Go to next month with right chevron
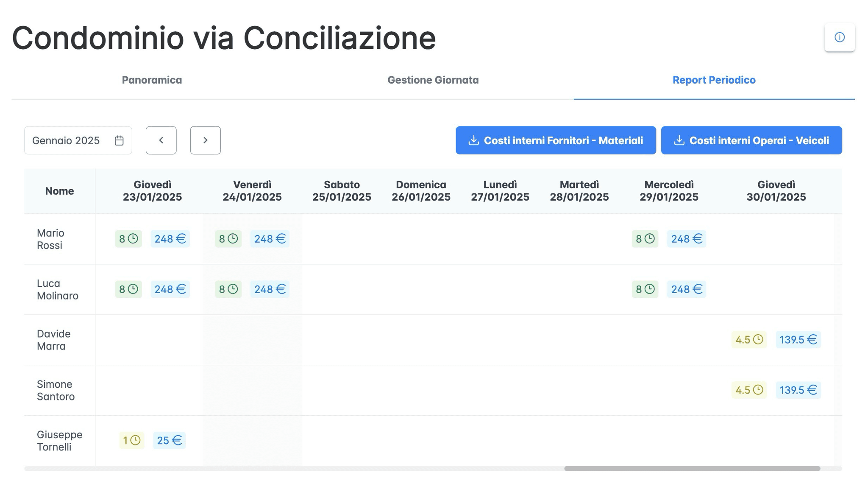 click(x=205, y=140)
